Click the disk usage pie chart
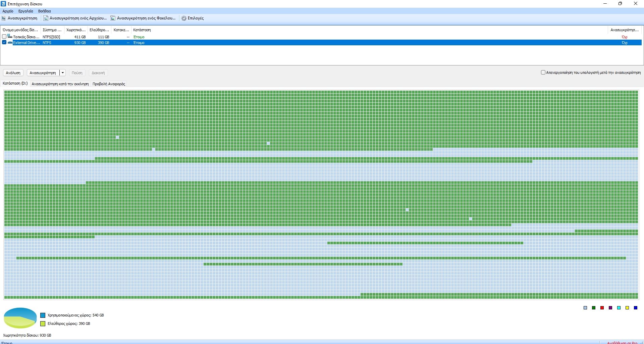Image resolution: width=644 pixels, height=344 pixels. 20,317
